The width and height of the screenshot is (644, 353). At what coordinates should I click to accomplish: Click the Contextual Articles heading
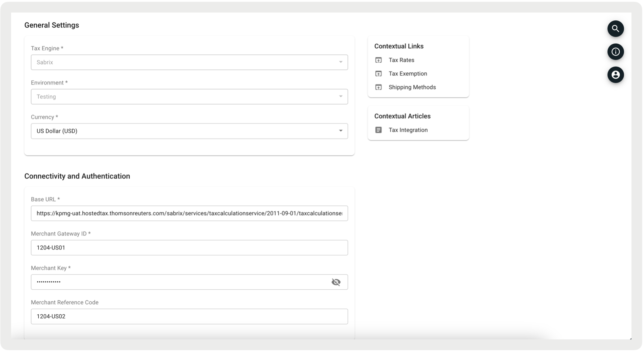[402, 116]
